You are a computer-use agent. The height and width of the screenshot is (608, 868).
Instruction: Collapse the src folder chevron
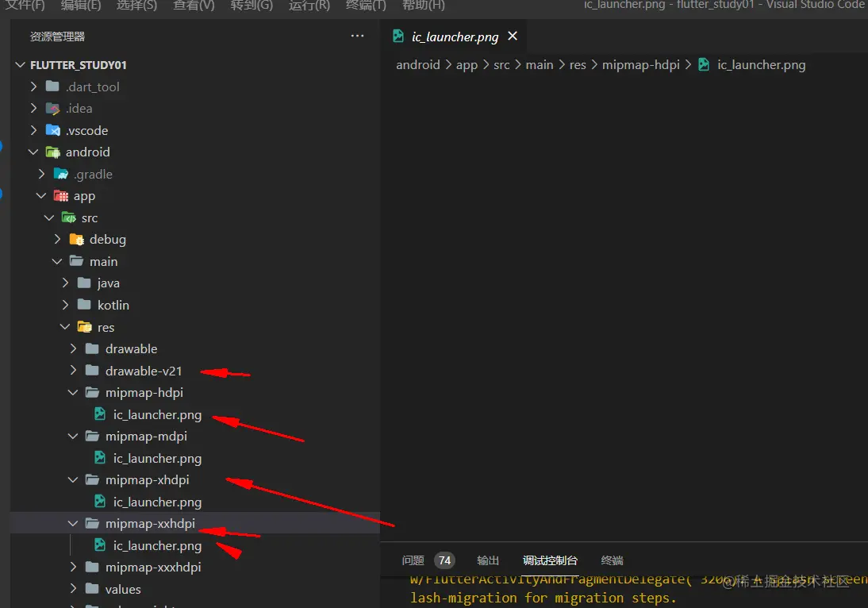tap(49, 217)
